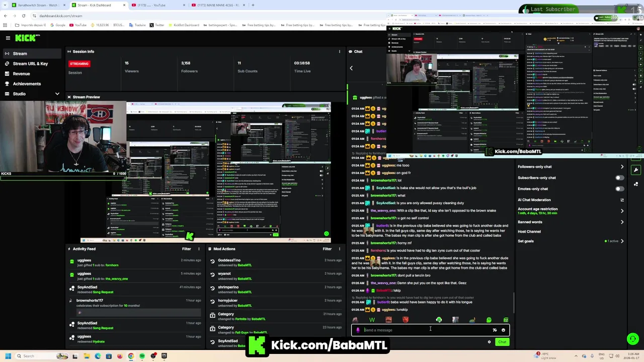The height and width of the screenshot is (362, 644).
Task: Go back in browser history
Action: pyautogui.click(x=6, y=16)
